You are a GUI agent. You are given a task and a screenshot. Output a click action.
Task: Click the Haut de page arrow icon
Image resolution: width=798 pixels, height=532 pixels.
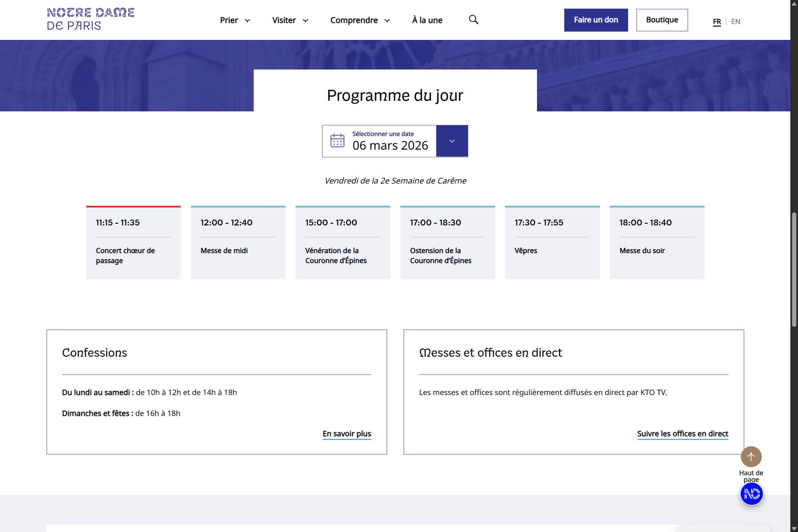click(x=751, y=457)
